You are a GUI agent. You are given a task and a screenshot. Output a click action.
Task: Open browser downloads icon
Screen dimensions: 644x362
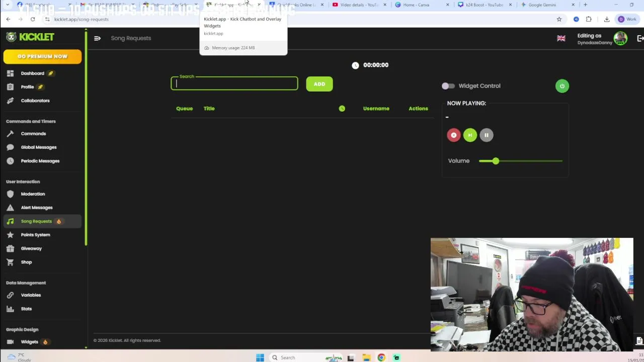click(x=607, y=19)
